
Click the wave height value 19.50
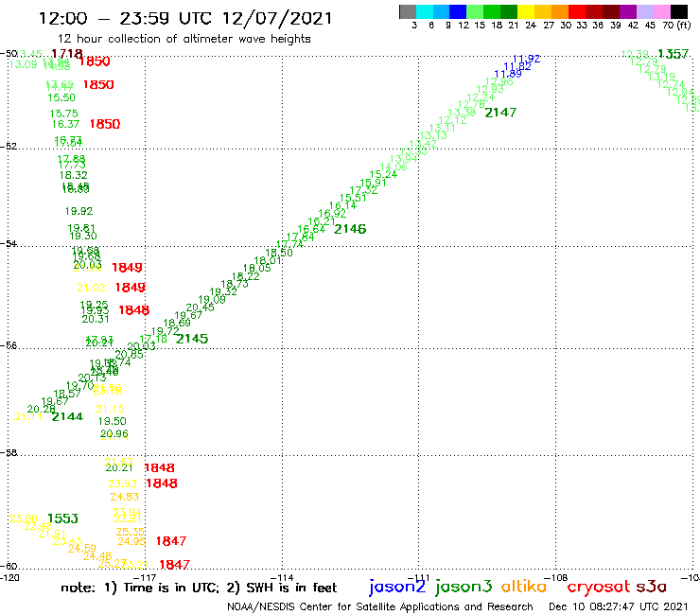(112, 421)
